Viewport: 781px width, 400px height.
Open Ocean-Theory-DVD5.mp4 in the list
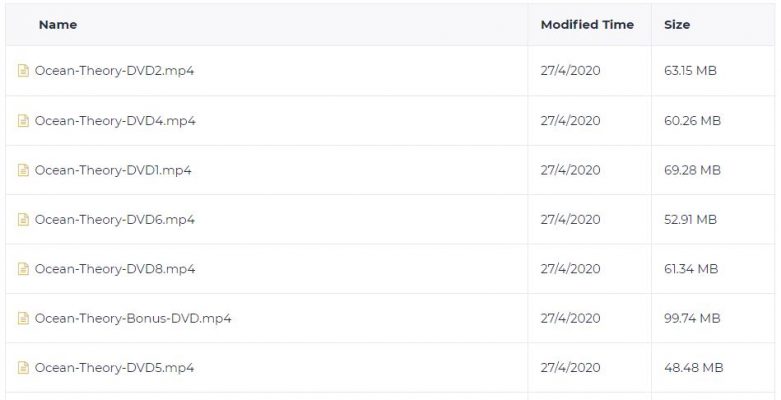click(x=114, y=368)
